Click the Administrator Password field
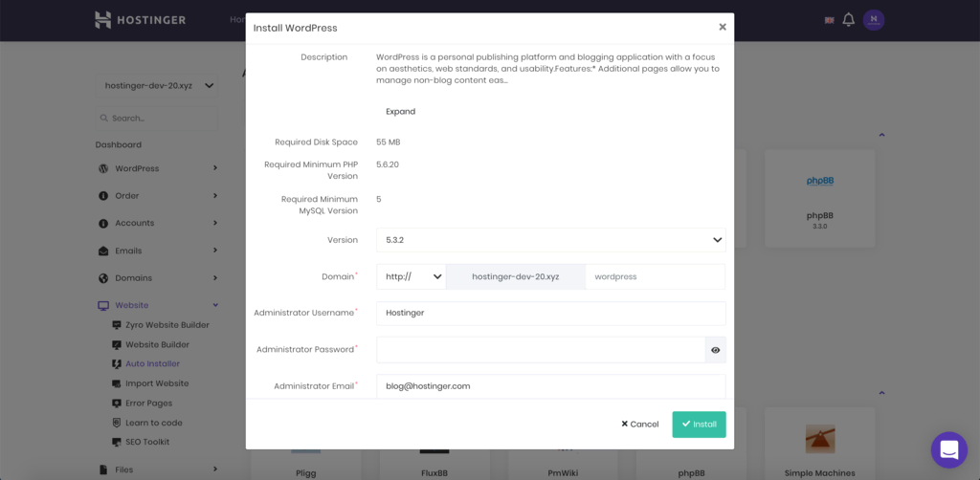Image resolution: width=980 pixels, height=480 pixels. tap(541, 350)
